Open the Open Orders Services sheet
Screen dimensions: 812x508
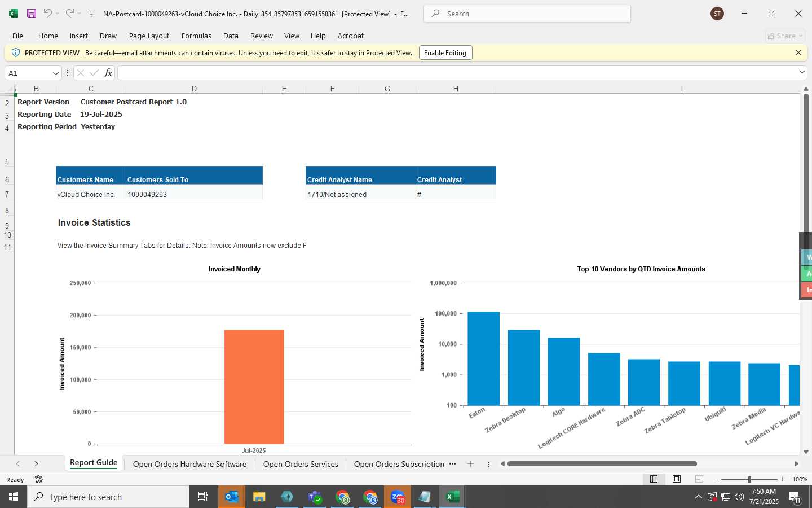pyautogui.click(x=301, y=464)
